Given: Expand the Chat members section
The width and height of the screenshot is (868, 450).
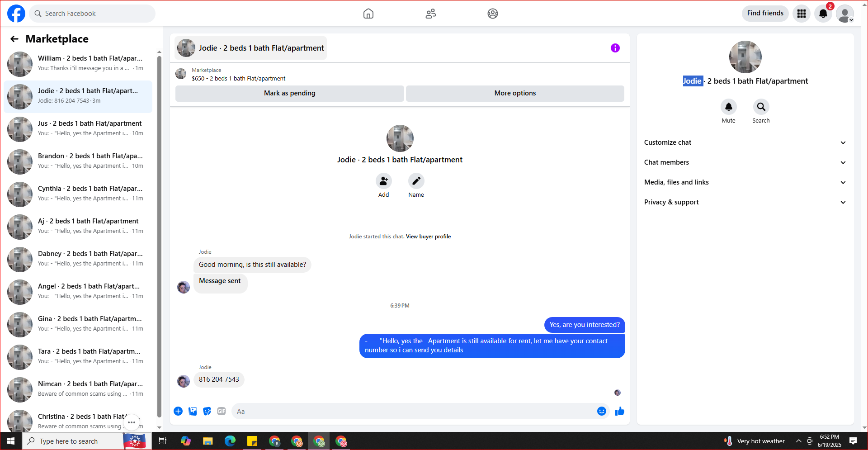Looking at the screenshot, I should click(745, 162).
